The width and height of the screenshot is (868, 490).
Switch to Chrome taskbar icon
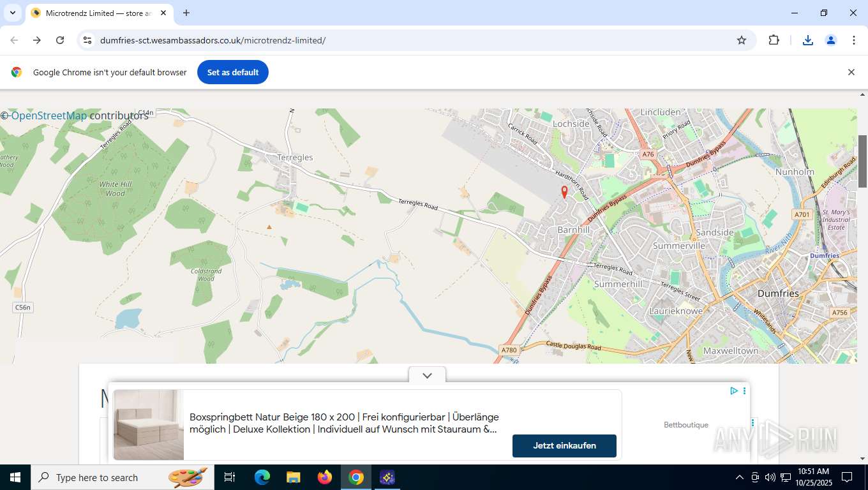coord(356,477)
